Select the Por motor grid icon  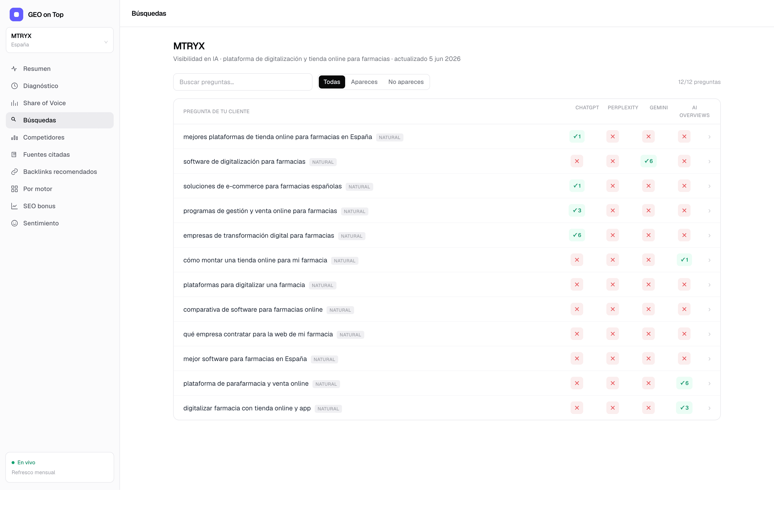pyautogui.click(x=14, y=189)
